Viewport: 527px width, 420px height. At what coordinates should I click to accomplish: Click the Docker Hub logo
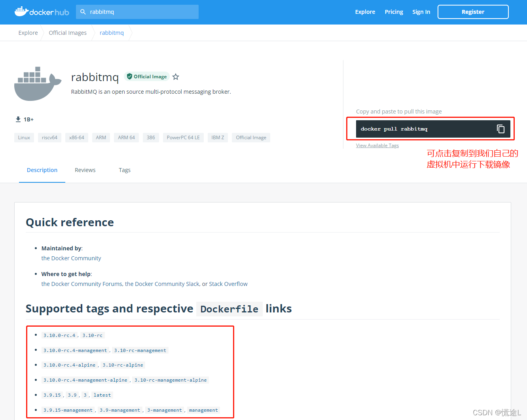click(42, 11)
